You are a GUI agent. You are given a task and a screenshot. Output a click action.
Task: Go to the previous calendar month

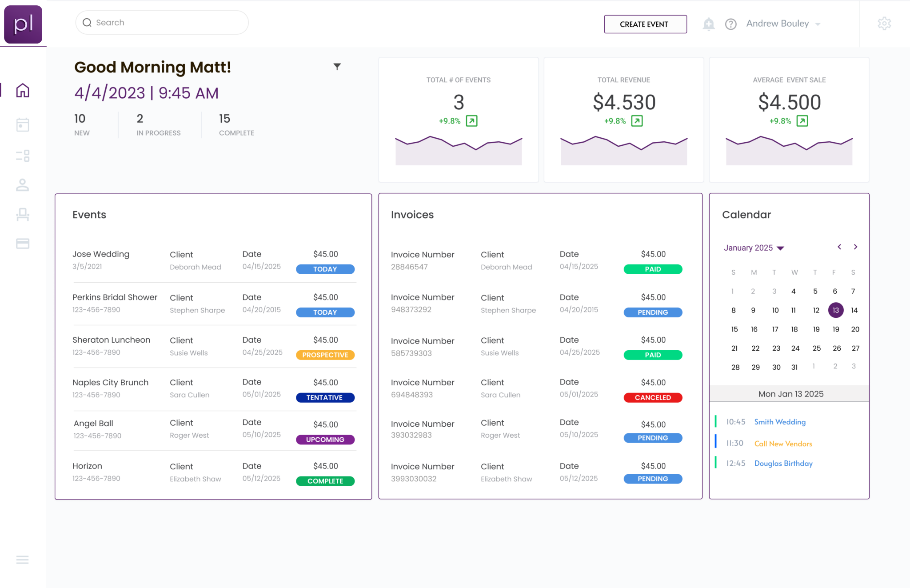click(839, 247)
